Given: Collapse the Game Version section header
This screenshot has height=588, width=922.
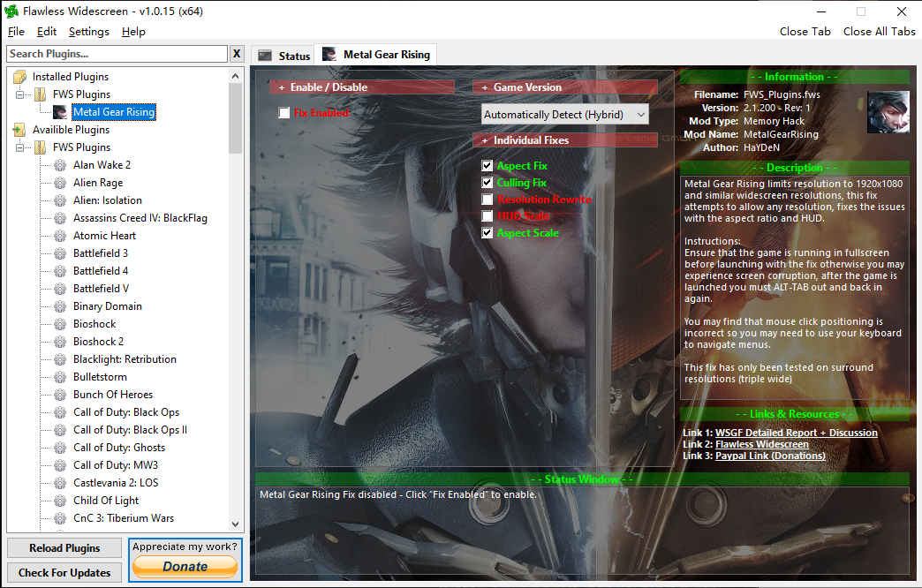Looking at the screenshot, I should tap(565, 87).
